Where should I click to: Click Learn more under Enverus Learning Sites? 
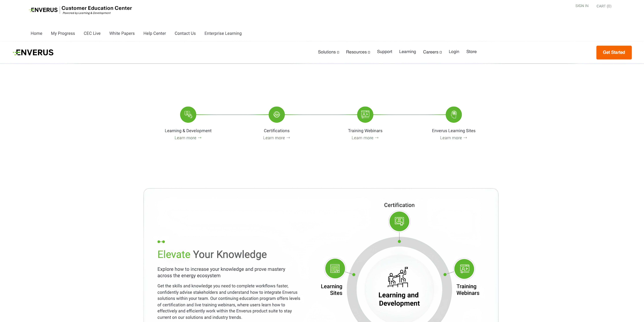[454, 138]
